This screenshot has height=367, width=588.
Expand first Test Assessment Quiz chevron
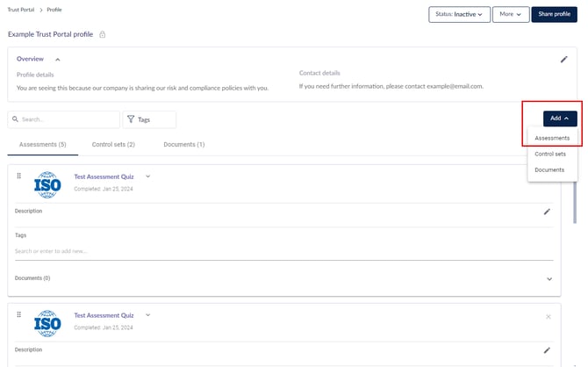point(148,176)
